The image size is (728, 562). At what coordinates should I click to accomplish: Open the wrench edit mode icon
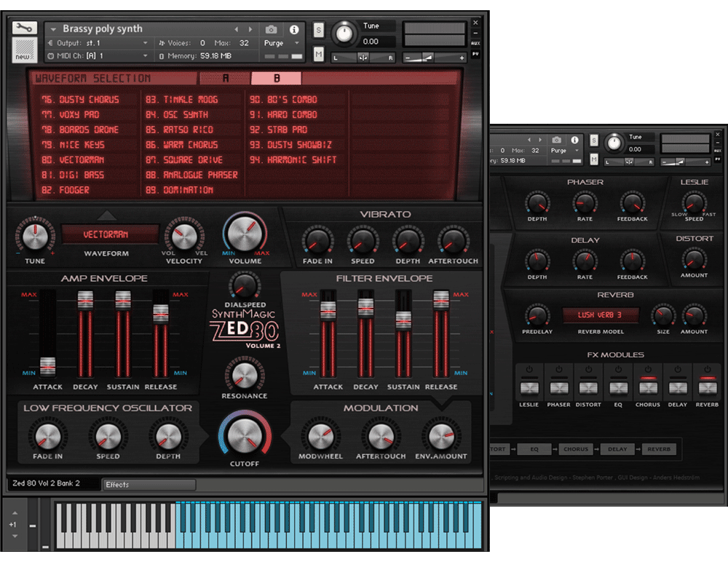click(x=24, y=28)
